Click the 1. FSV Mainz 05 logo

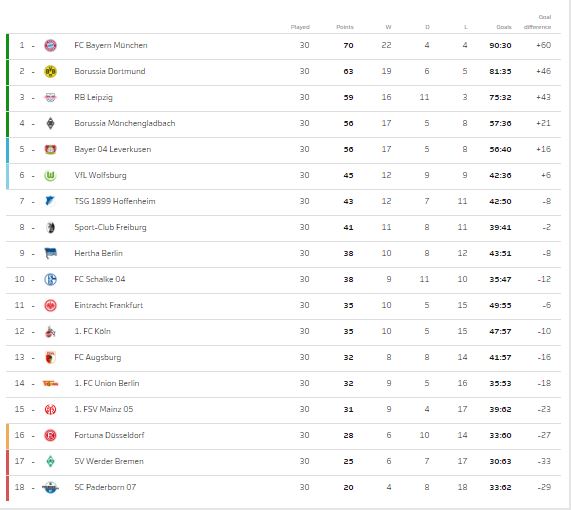(x=50, y=409)
